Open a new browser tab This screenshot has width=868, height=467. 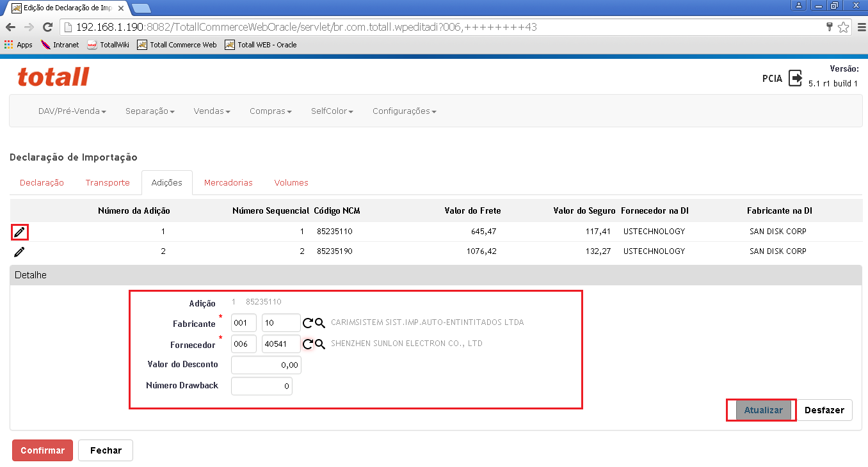click(x=141, y=8)
